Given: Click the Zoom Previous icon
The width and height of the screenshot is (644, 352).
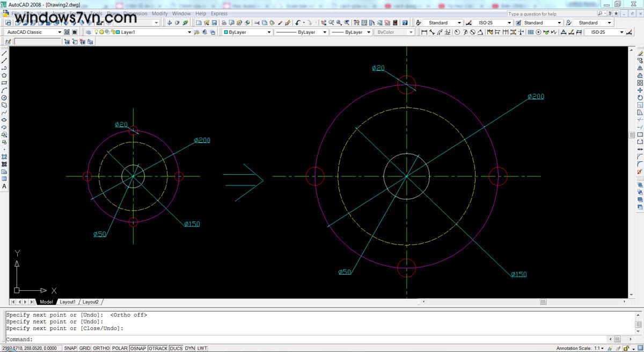Looking at the screenshot, I should (347, 23).
